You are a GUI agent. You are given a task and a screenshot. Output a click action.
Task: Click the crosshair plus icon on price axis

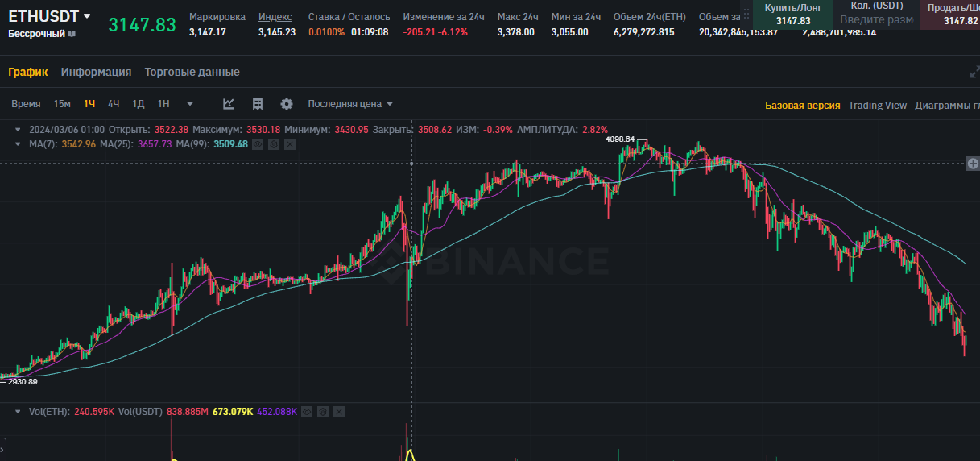973,164
